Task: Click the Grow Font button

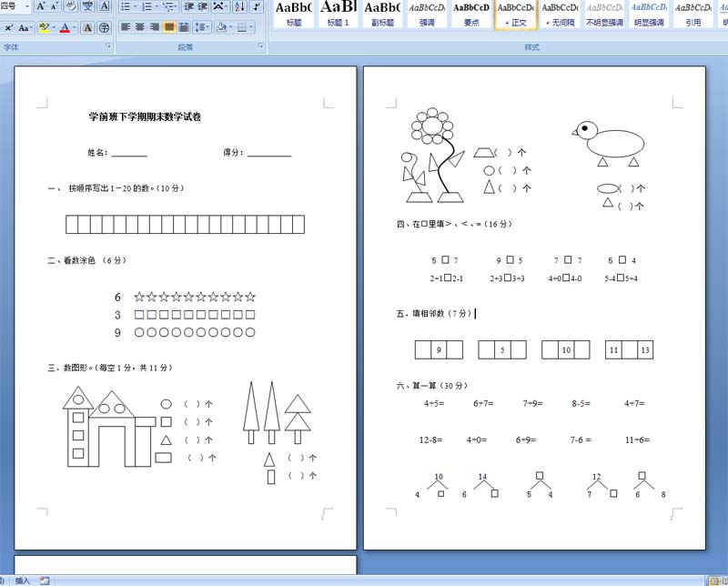Action: click(41, 6)
